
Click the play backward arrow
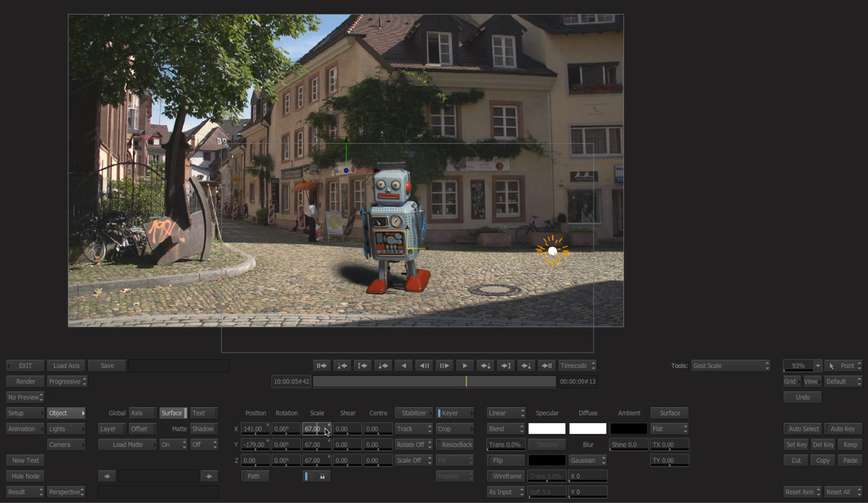[x=404, y=365]
